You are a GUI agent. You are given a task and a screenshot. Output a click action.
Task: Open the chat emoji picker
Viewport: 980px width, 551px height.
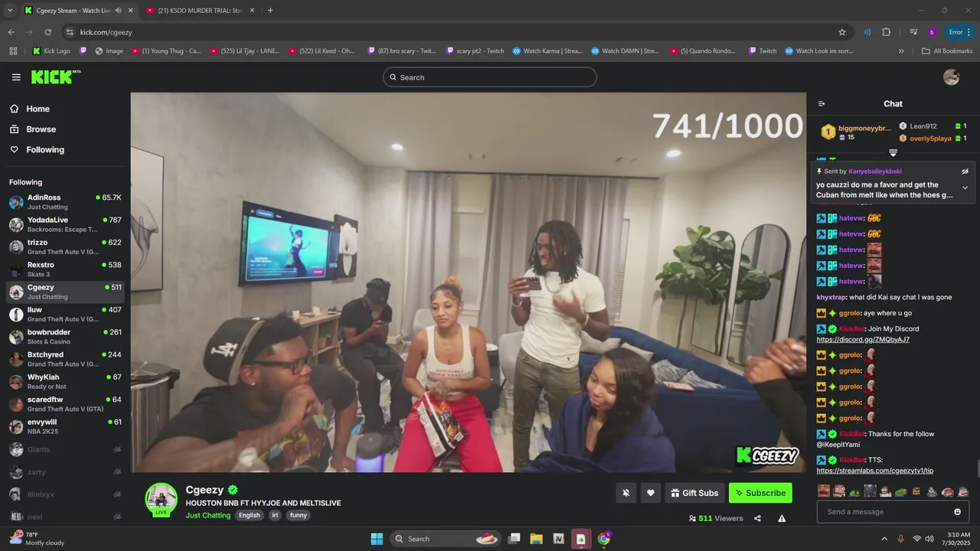957,512
